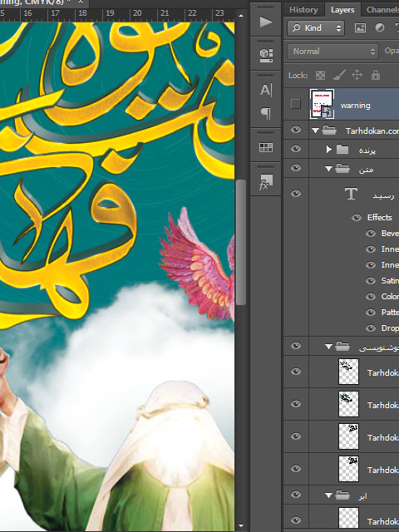399x532 pixels.
Task: Select the text layer T icon
Action: (x=351, y=194)
